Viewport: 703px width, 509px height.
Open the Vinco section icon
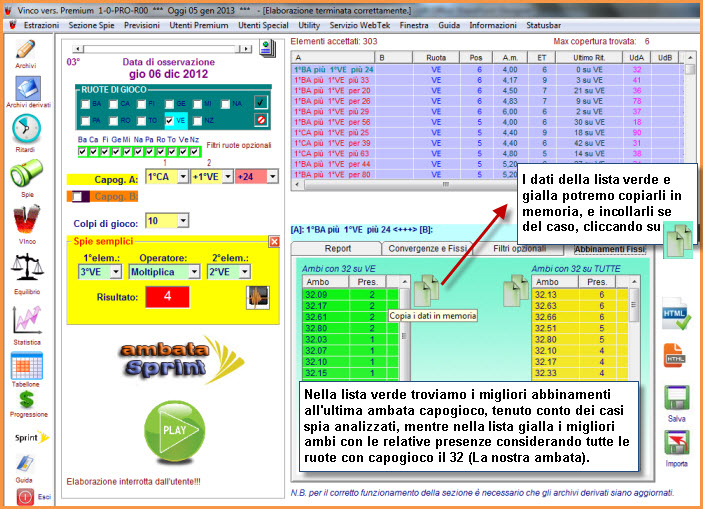coord(26,220)
